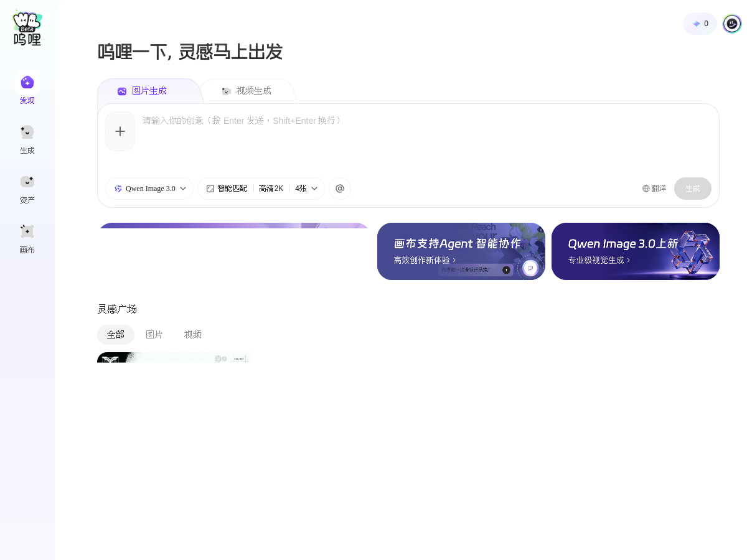Select the 图片 filter in 灵感广场
Viewport: 747px width, 560px height.
tap(154, 335)
